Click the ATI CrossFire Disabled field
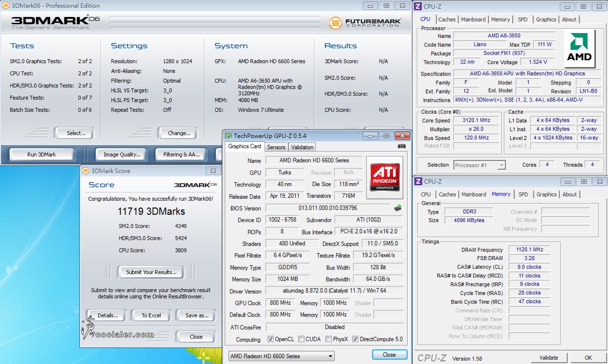 pyautogui.click(x=335, y=327)
